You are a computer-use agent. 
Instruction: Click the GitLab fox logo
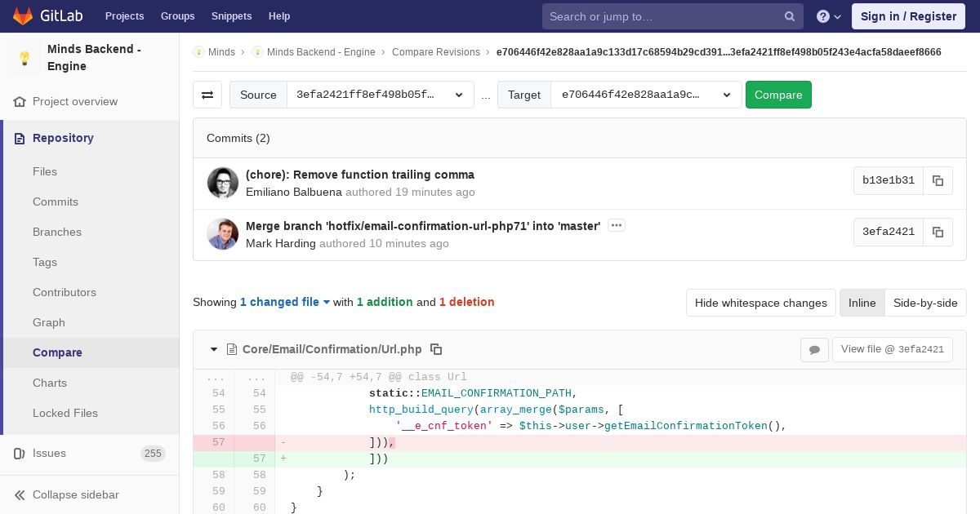[x=23, y=16]
